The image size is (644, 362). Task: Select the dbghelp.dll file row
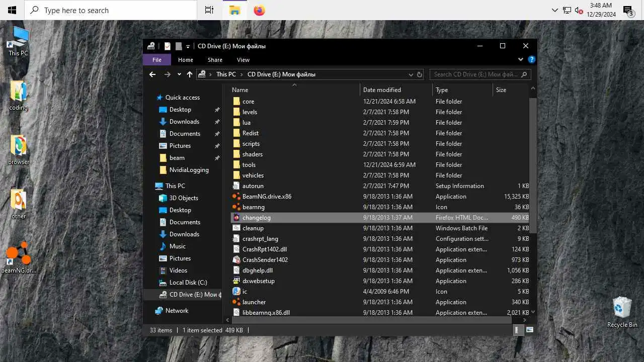pyautogui.click(x=380, y=270)
